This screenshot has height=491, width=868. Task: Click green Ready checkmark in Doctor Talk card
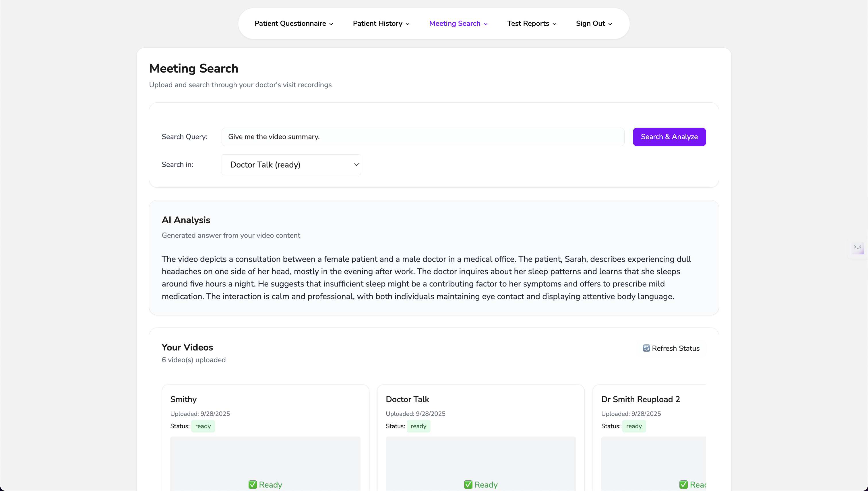[468, 485]
